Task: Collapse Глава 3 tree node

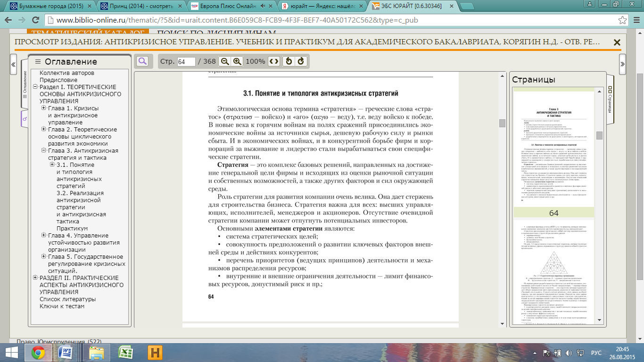Action: [43, 151]
